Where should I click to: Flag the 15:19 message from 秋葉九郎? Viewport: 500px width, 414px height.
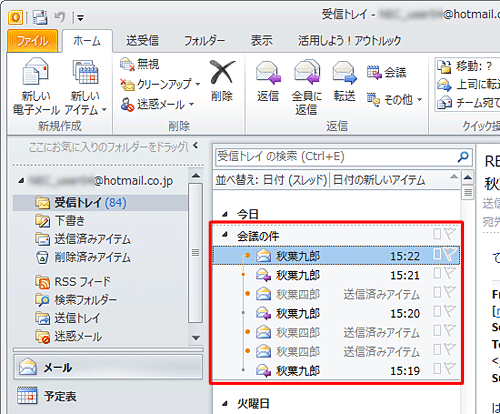tap(450, 369)
